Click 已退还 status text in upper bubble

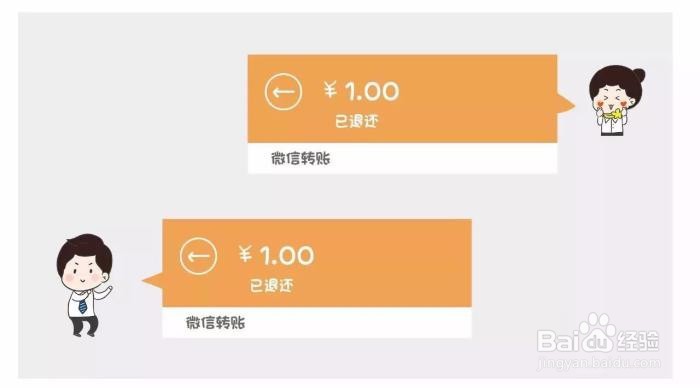pos(357,121)
